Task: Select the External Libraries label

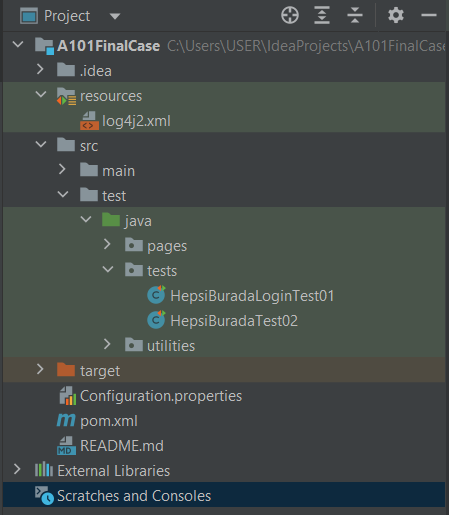Action: click(x=114, y=471)
